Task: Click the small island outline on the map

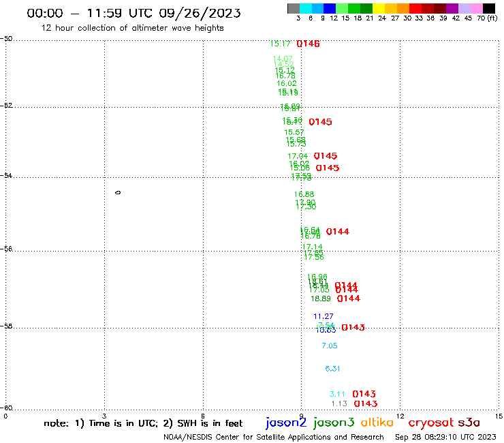Action: point(118,193)
